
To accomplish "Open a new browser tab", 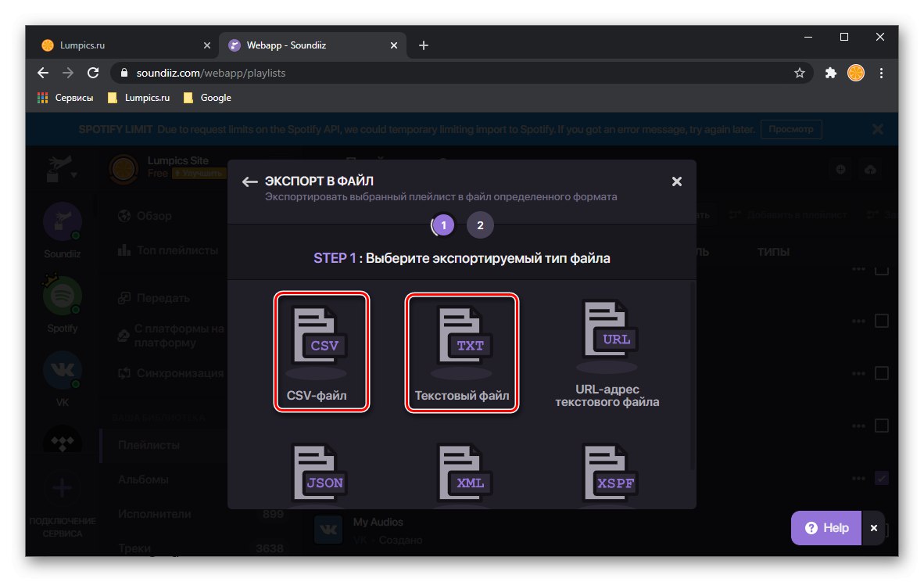I will tap(423, 45).
